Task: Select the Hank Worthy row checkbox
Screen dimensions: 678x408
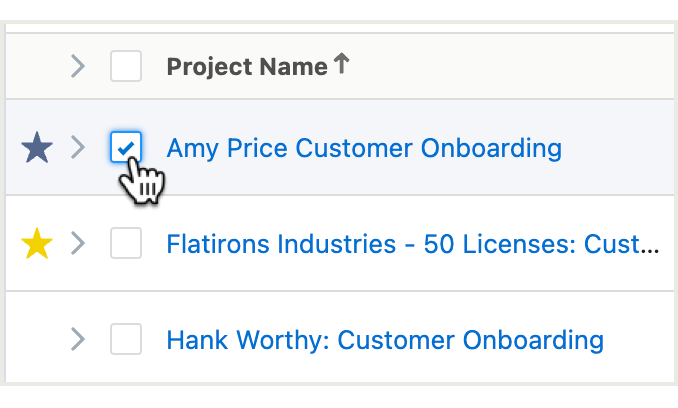Action: pyautogui.click(x=126, y=339)
